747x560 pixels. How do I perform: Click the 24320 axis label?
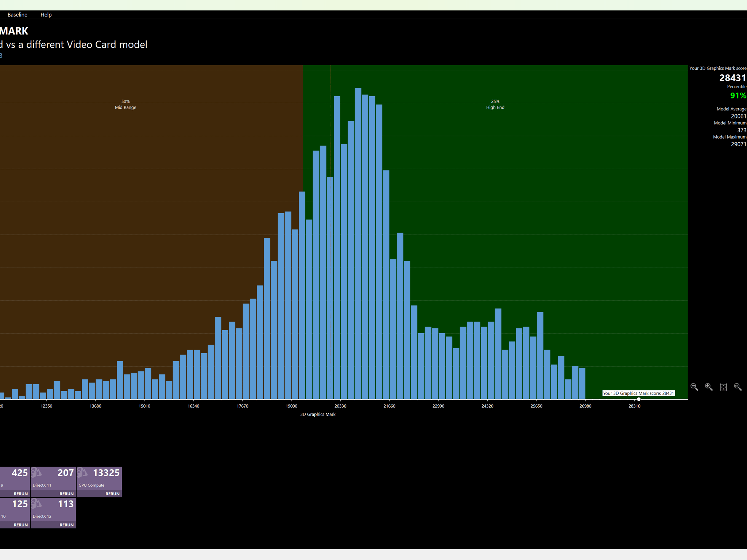click(487, 406)
